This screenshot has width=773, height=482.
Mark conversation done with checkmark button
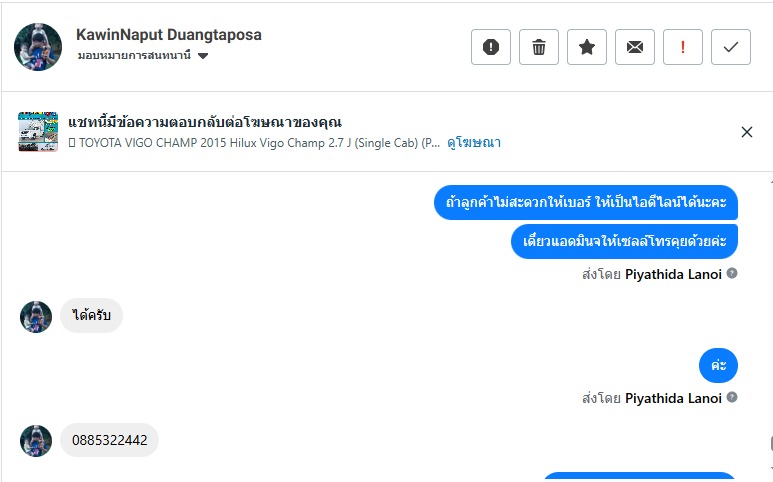pyautogui.click(x=731, y=47)
